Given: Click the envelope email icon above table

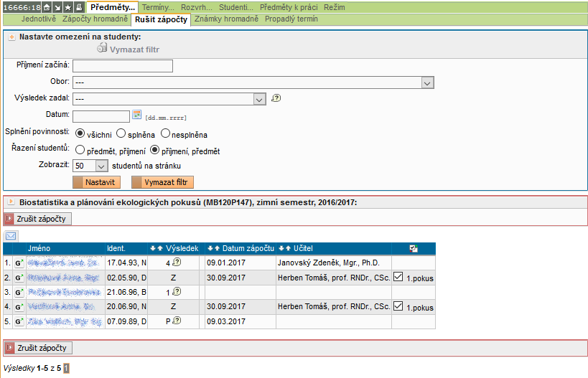Looking at the screenshot, I should 11,235.
